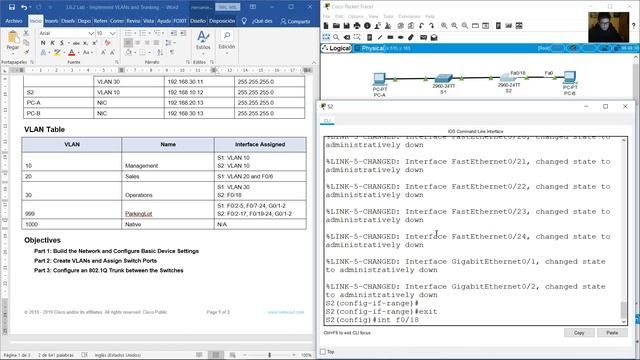Sort text with A-Z icon in Word
640x360 pixels.
click(160, 52)
